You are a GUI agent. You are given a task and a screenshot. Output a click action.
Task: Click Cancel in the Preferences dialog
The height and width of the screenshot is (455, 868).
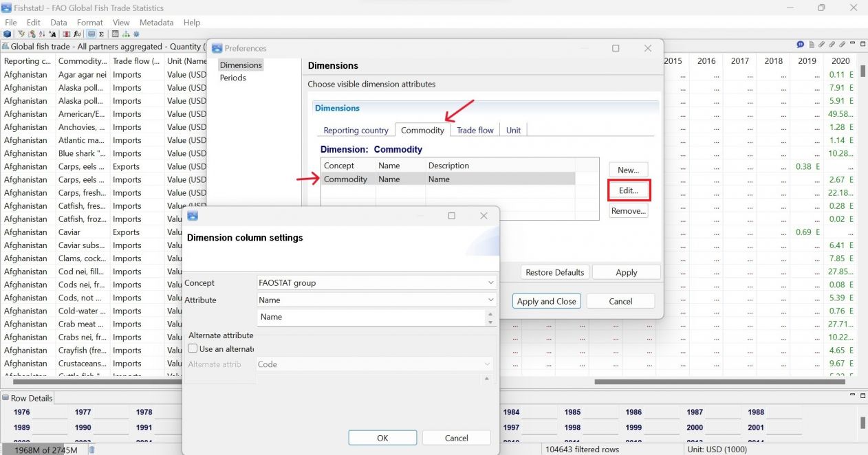(x=620, y=301)
